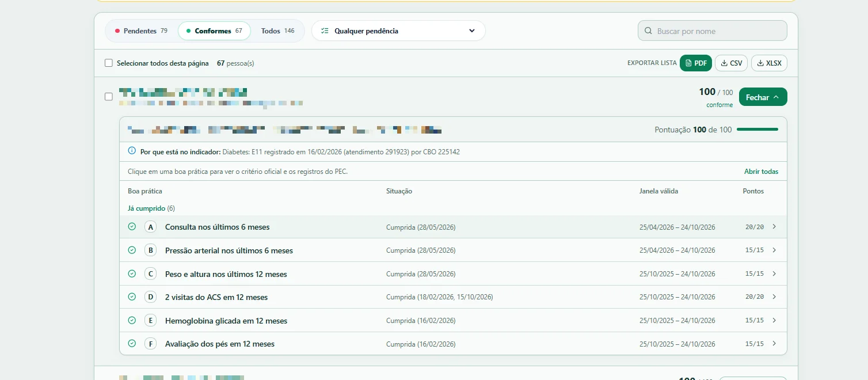Click the 'Abrir todas' link
The image size is (868, 380).
761,172
